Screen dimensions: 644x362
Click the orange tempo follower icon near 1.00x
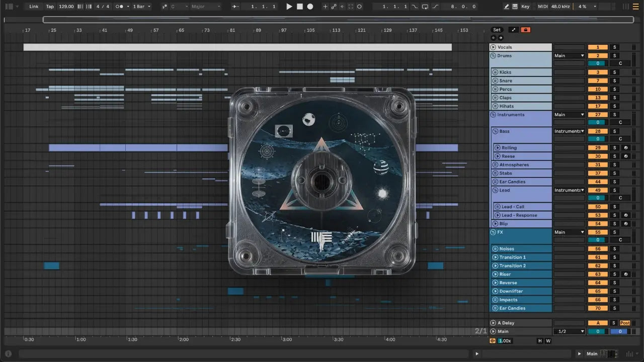[x=493, y=341]
